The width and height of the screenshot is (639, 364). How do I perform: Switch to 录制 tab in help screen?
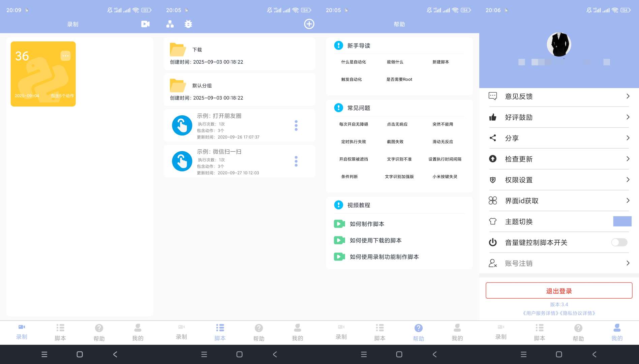click(341, 332)
